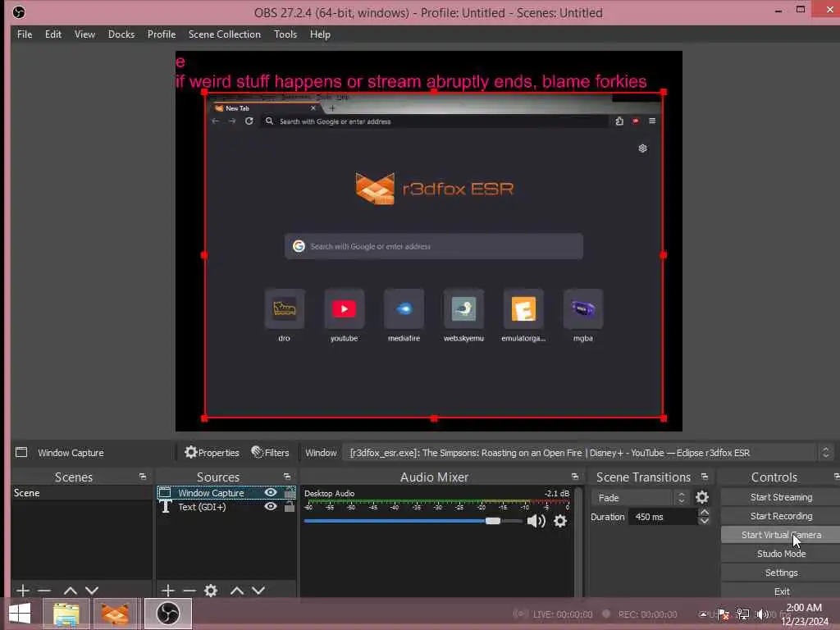Undock the Sources panel

pos(287,477)
